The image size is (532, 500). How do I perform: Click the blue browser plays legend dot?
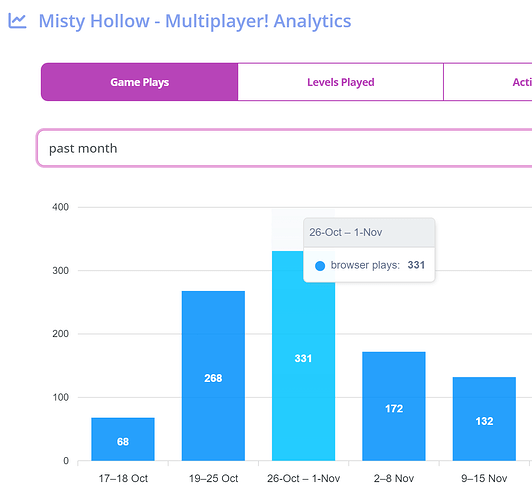pyautogui.click(x=320, y=266)
